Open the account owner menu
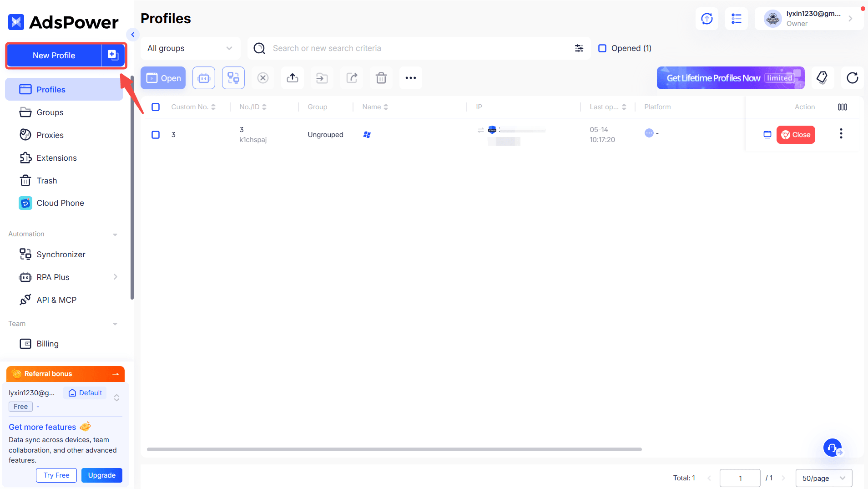Image resolution: width=868 pixels, height=489 pixels. click(x=809, y=19)
